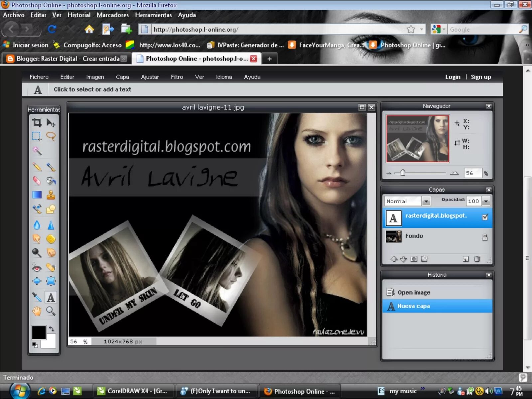Click the Navegador zoom percentage field
Image resolution: width=532 pixels, height=399 pixels.
click(x=472, y=173)
